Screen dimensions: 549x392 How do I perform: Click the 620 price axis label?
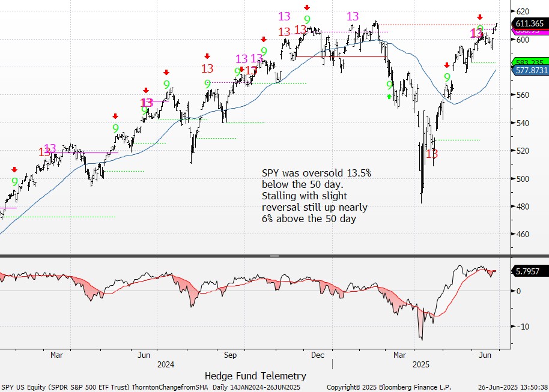click(x=523, y=11)
